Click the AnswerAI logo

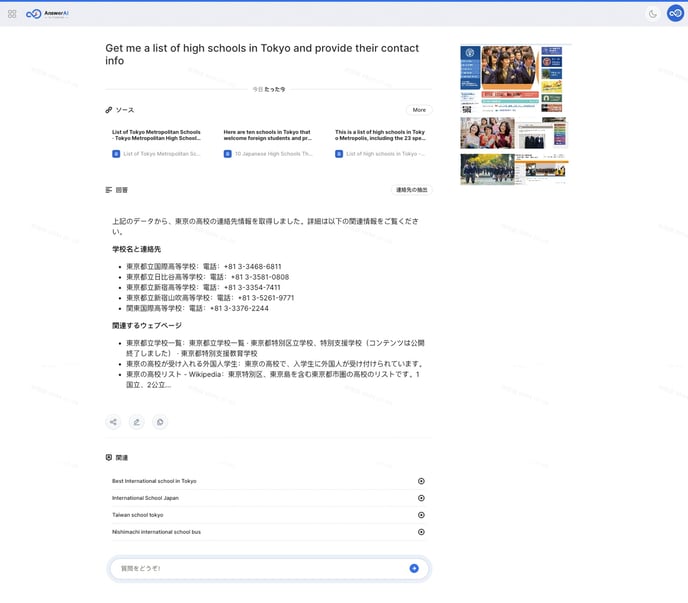(47, 14)
